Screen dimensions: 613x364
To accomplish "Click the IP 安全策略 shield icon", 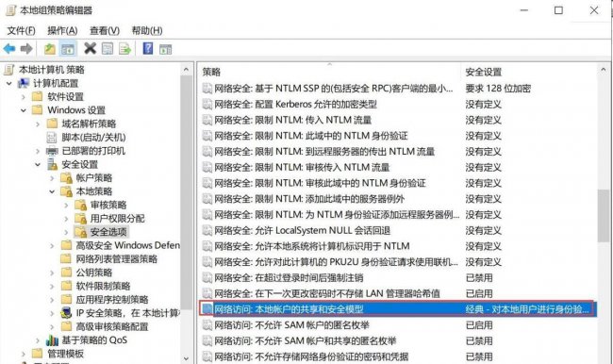I will pos(66,313).
